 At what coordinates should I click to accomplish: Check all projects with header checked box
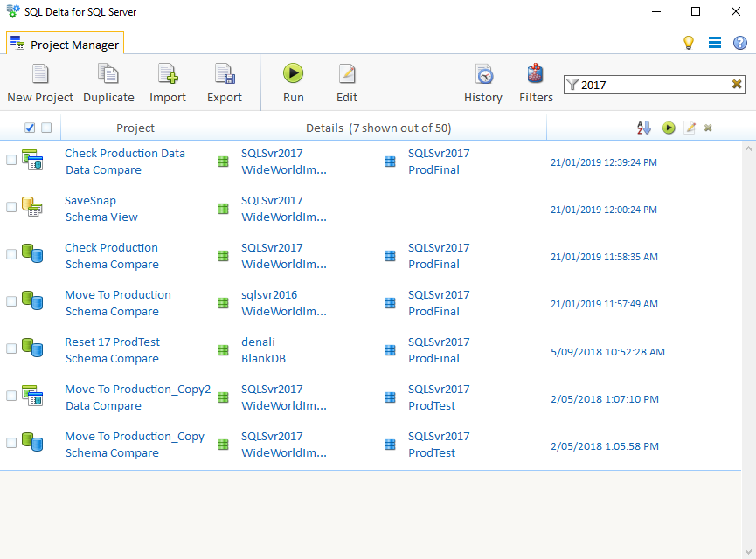click(30, 128)
